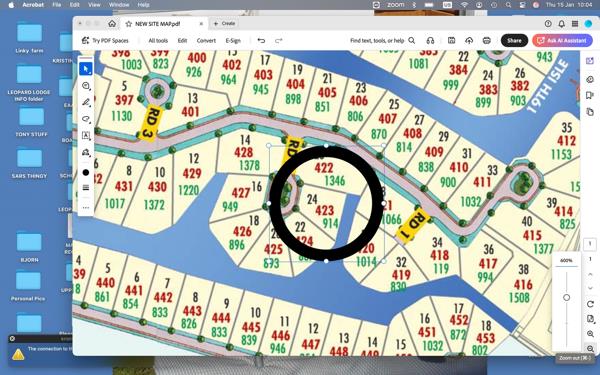Choose the highlighter pen tool
Image resolution: width=600 pixels, height=375 pixels.
point(86,103)
